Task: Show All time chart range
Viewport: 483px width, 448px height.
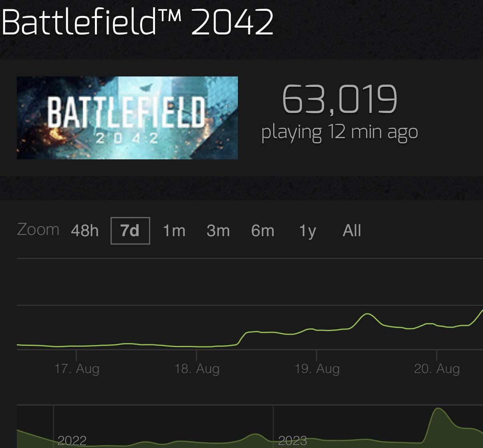Action: (352, 231)
